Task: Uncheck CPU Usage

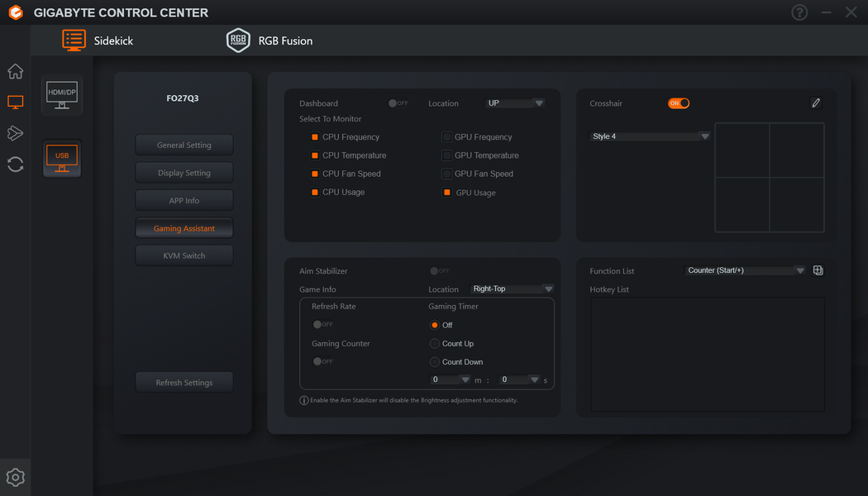Action: 314,192
